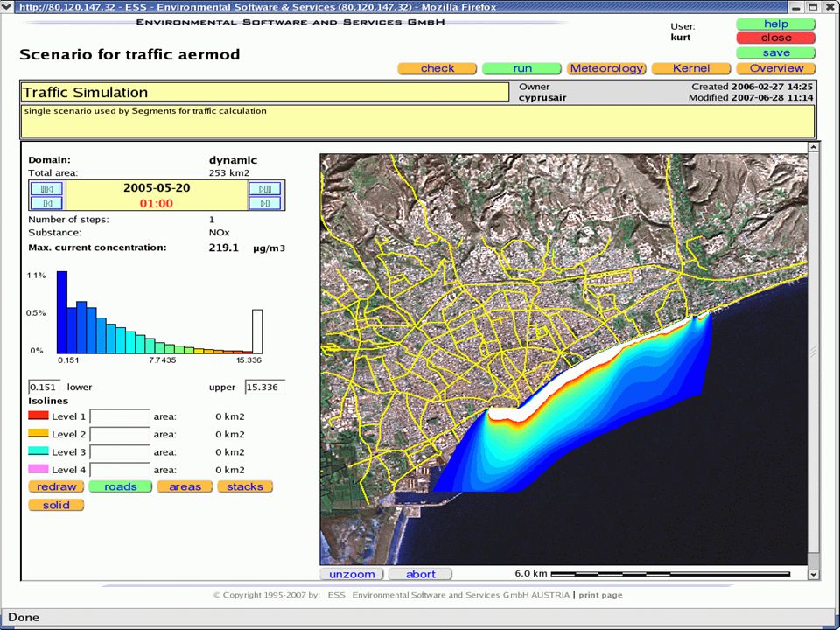Unzoom the map view
840x630 pixels.
(352, 574)
